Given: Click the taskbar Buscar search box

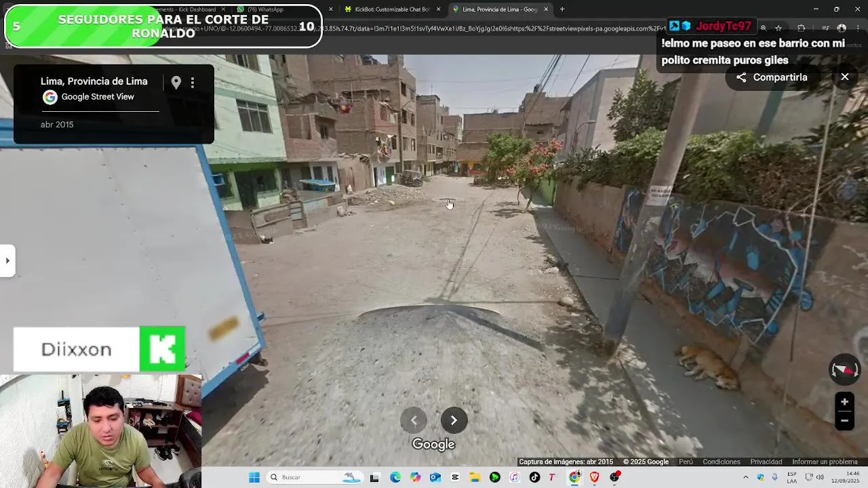Looking at the screenshot, I should point(315,478).
